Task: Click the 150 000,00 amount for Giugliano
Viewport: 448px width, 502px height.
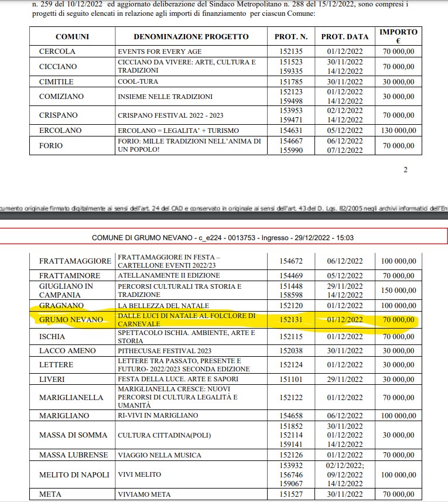Action: [398, 291]
